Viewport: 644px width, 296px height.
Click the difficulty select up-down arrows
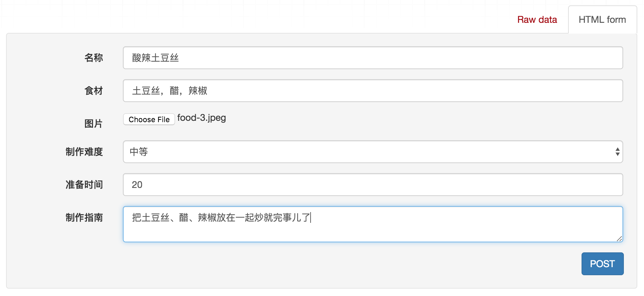617,152
